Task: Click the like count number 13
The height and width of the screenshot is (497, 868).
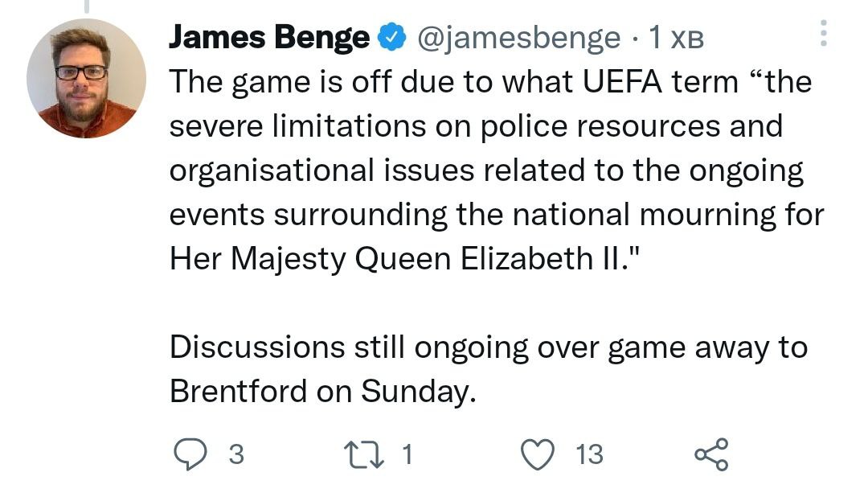Action: click(x=589, y=454)
